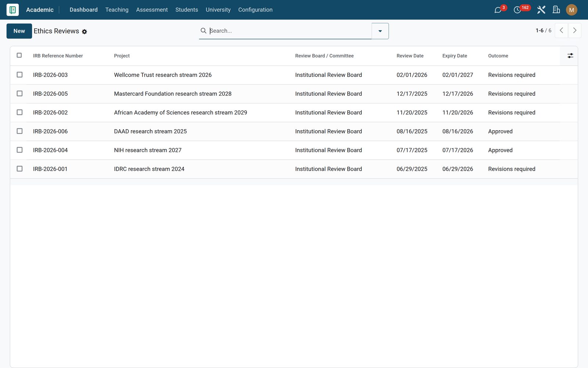Select the IRB-2026-004 row checkbox
This screenshot has width=588, height=368.
19,150
